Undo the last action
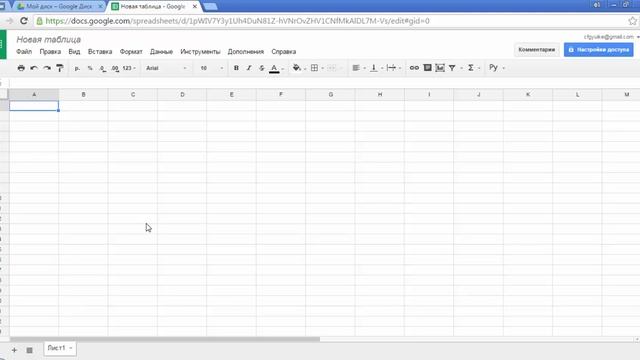Image resolution: width=640 pixels, height=360 pixels. [x=34, y=68]
